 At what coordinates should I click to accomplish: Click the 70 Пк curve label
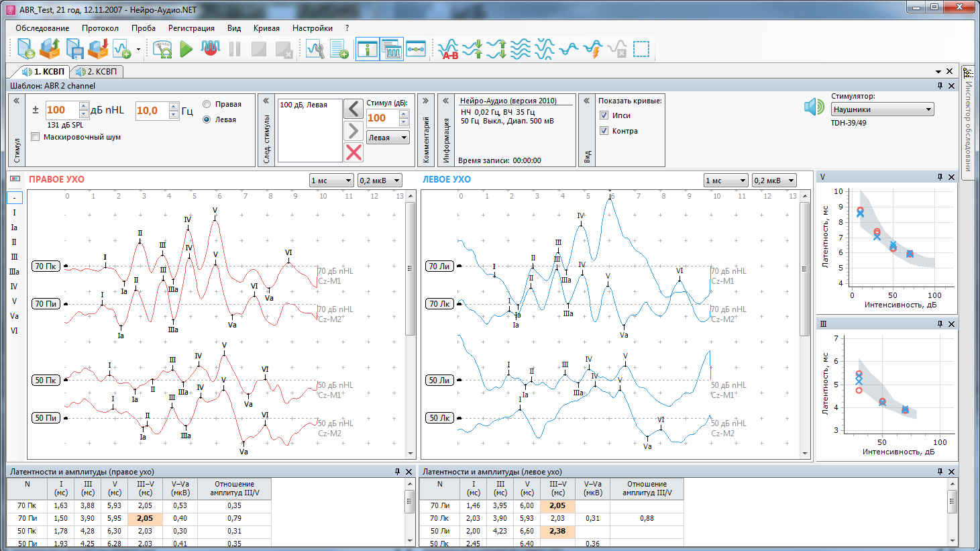tap(46, 266)
